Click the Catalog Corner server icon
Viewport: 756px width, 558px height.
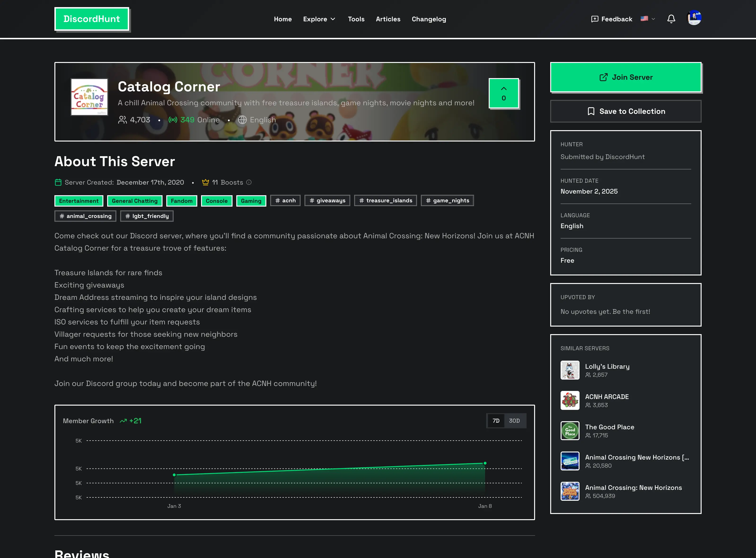coord(89,97)
